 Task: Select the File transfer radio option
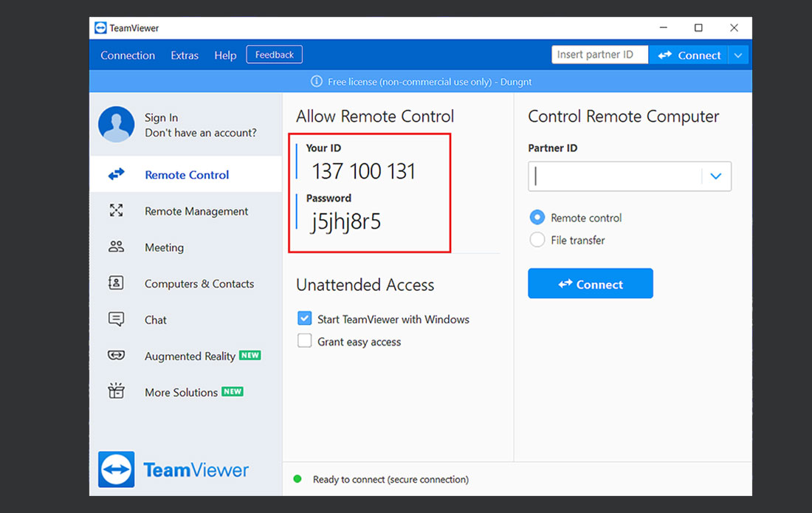point(537,240)
